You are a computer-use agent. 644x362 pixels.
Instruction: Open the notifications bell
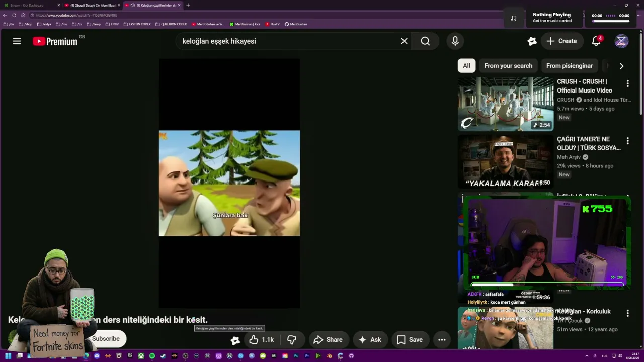[597, 41]
